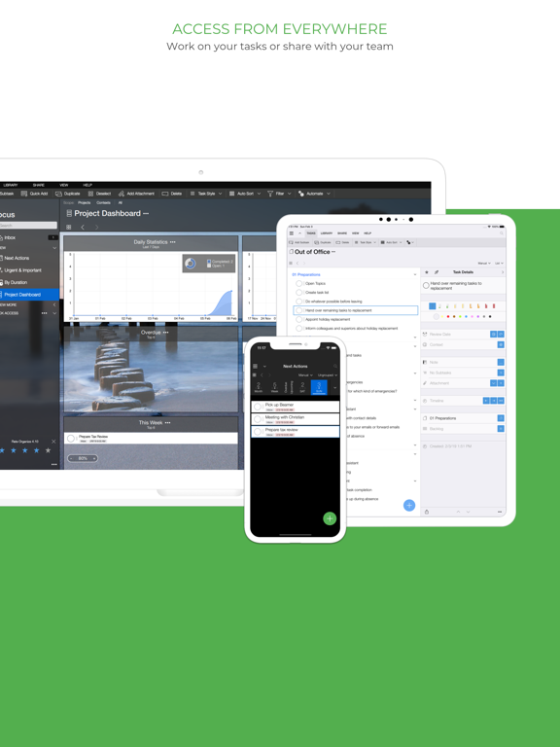Select Week tab on phone

(275, 387)
